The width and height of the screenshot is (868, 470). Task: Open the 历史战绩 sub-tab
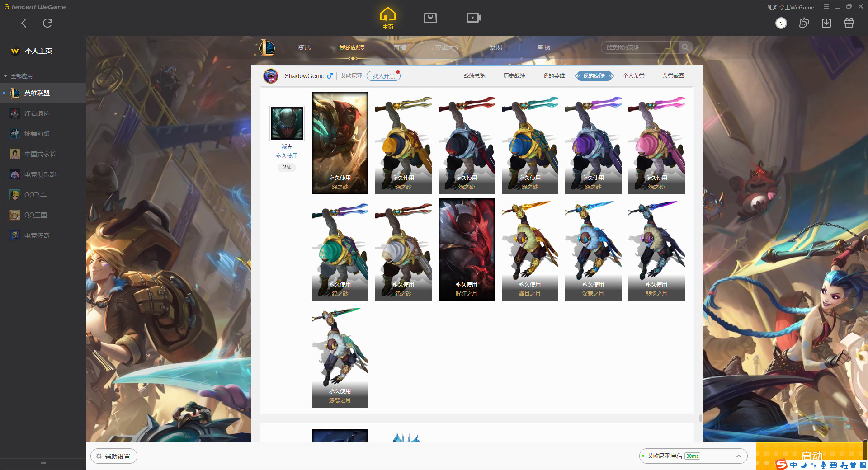pos(514,76)
